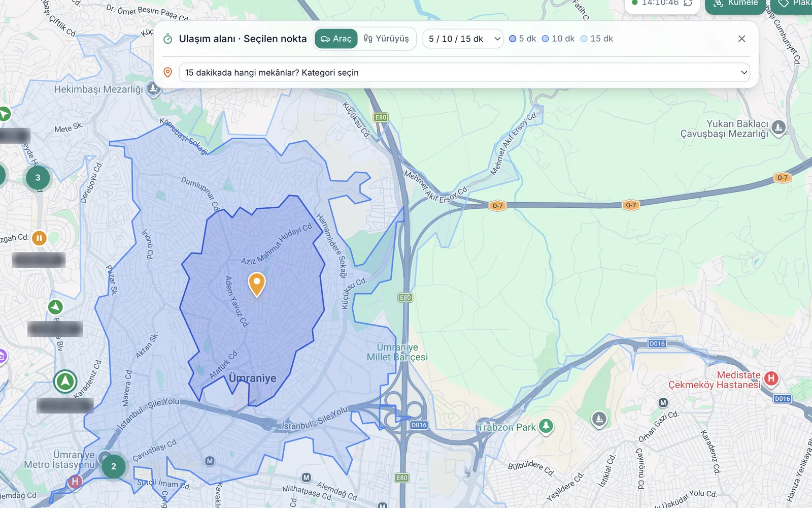The width and height of the screenshot is (812, 508).
Task: Click the Trabzon Park tree icon
Action: coord(546,426)
